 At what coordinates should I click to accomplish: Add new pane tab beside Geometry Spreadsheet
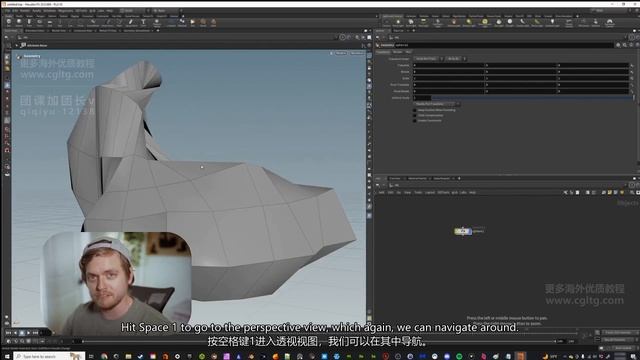point(158,31)
